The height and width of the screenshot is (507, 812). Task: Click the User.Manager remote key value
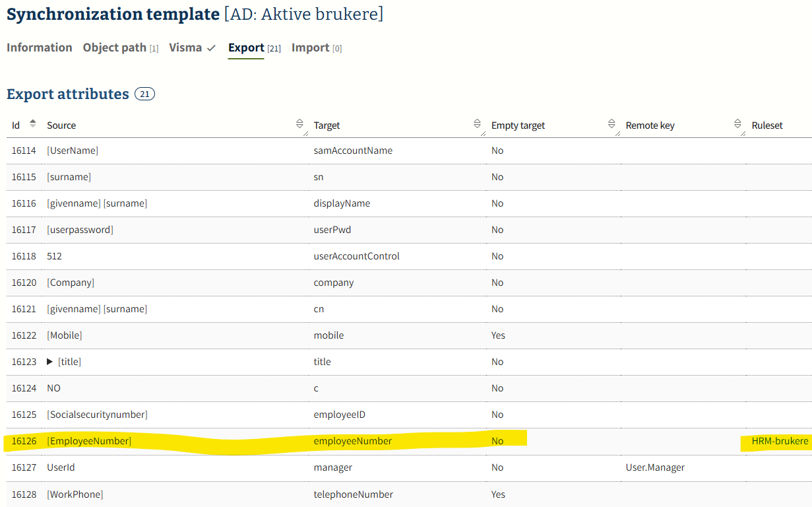tap(654, 467)
